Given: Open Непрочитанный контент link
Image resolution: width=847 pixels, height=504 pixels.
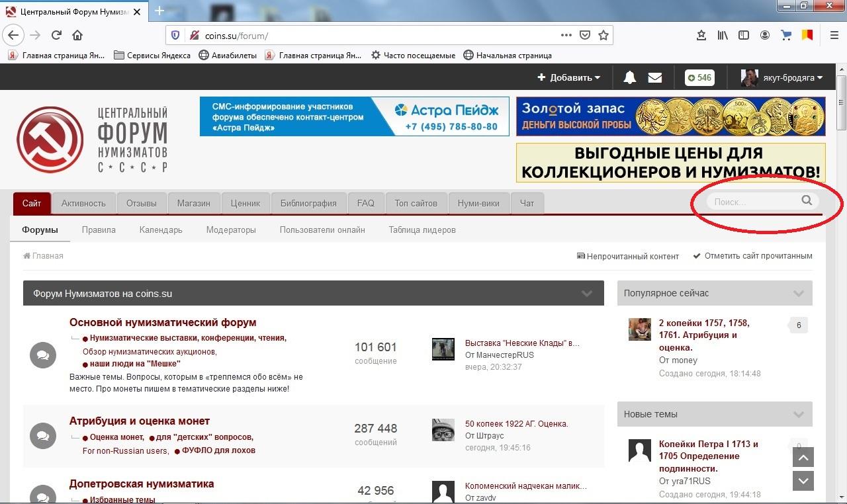Looking at the screenshot, I should tap(628, 256).
